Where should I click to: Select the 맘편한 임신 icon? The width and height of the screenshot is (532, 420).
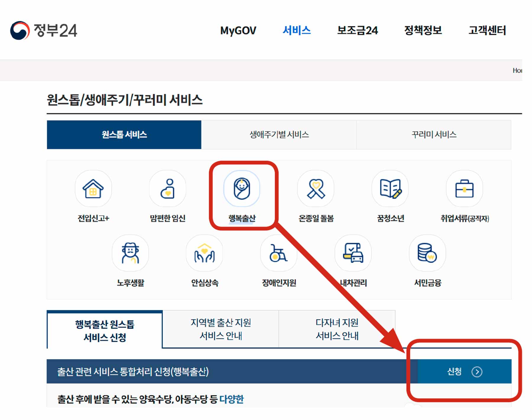click(x=168, y=189)
